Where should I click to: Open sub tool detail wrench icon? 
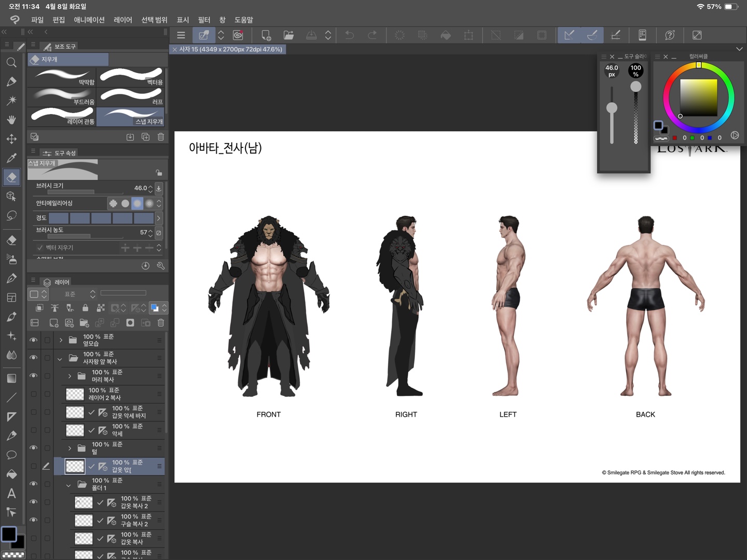click(161, 265)
